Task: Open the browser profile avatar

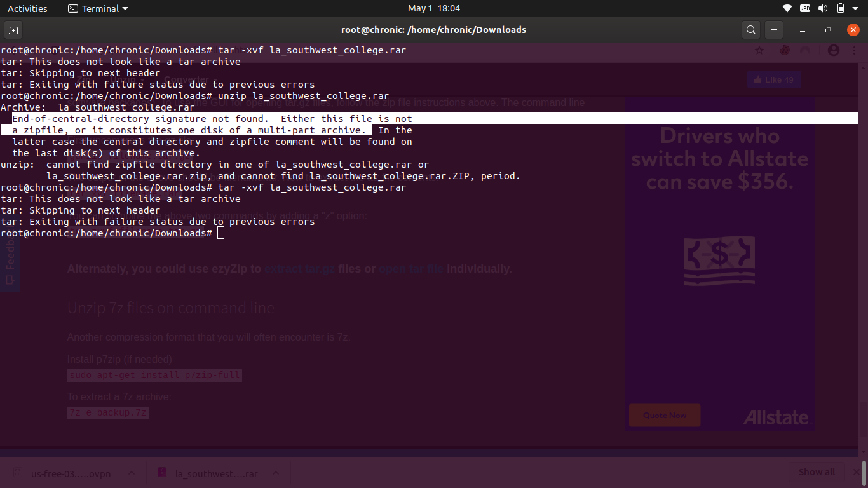Action: coord(834,50)
